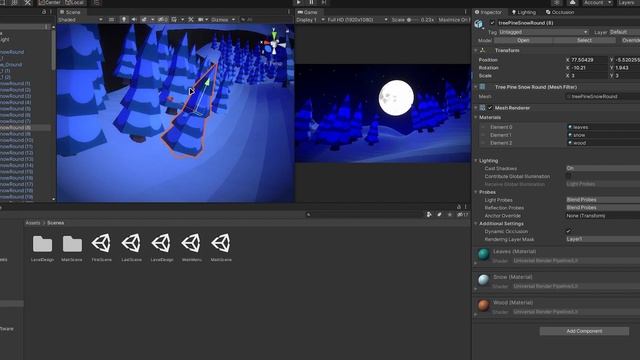Click the GameObject cube icon in Inspector

pos(479,24)
